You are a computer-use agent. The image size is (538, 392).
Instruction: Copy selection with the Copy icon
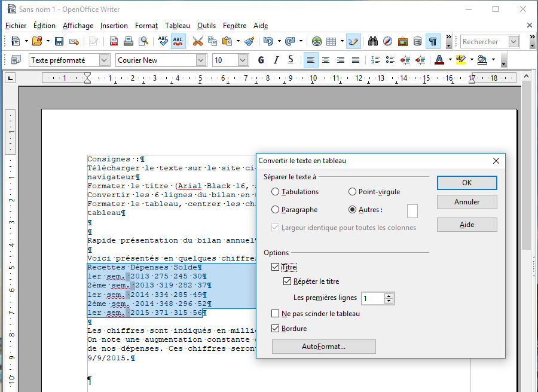(212, 41)
